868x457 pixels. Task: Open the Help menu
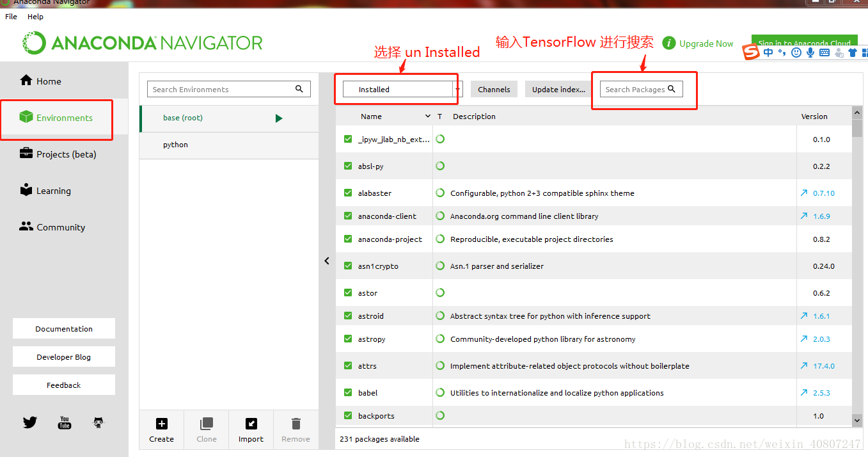tap(35, 17)
